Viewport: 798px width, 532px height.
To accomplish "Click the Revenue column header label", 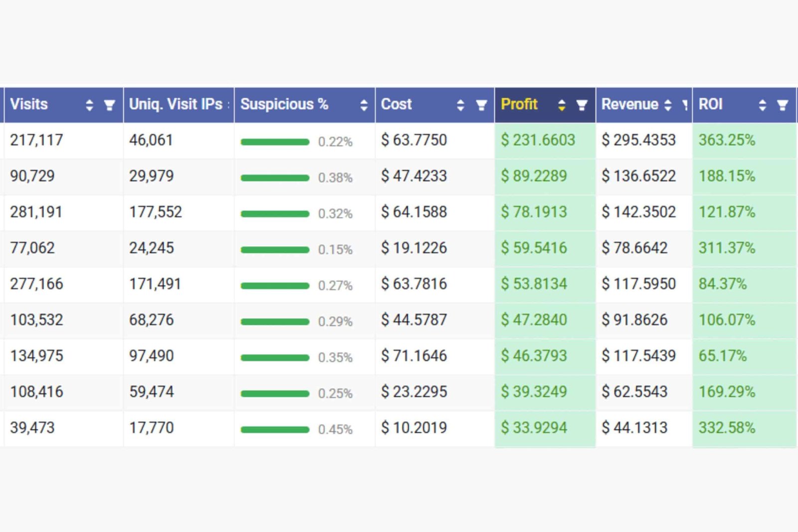I will (x=629, y=104).
